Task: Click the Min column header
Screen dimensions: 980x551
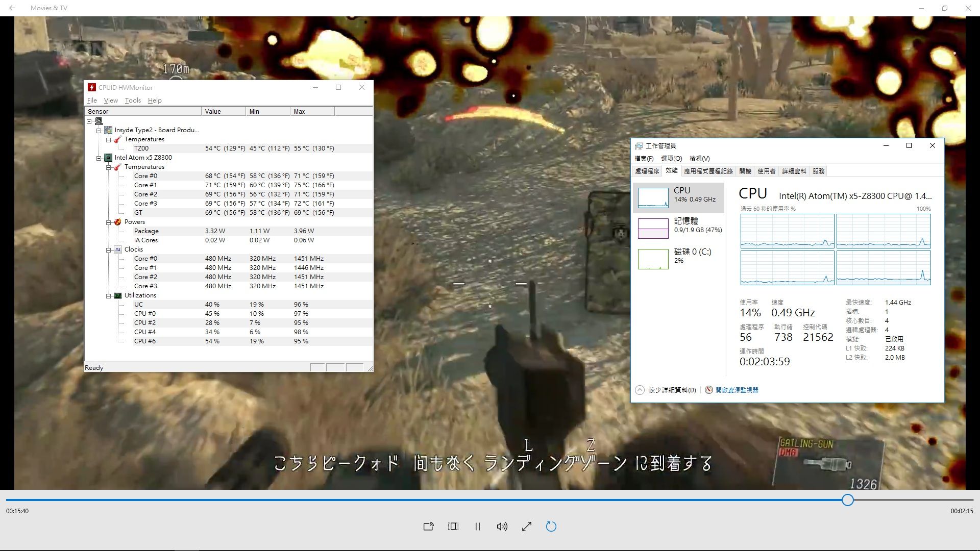Action: pos(268,111)
